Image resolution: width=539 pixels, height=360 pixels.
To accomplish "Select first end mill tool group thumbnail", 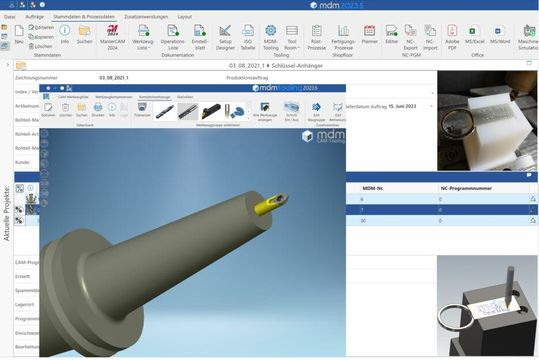I will click(165, 112).
